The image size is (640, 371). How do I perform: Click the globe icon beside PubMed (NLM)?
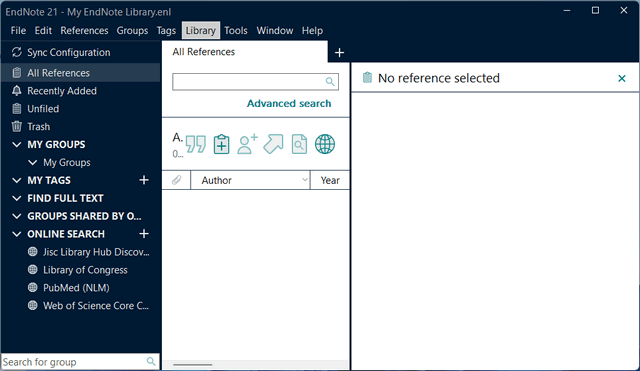point(33,288)
